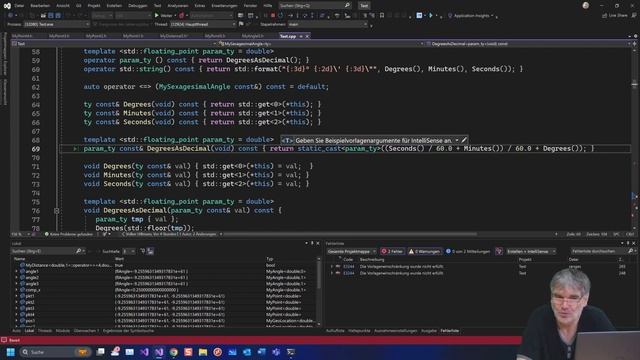Click the bookmark toolbar icon
Screen dimensions: 640x360
click(x=382, y=16)
